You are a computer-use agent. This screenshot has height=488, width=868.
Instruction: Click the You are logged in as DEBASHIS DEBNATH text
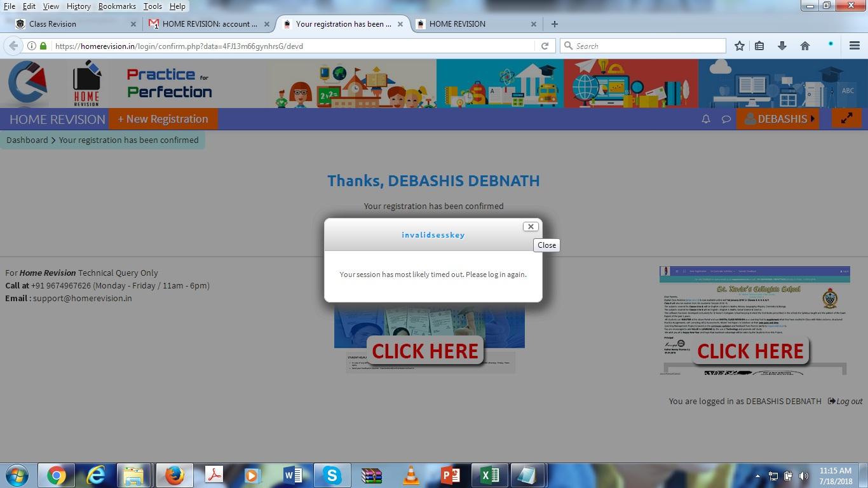pyautogui.click(x=745, y=401)
